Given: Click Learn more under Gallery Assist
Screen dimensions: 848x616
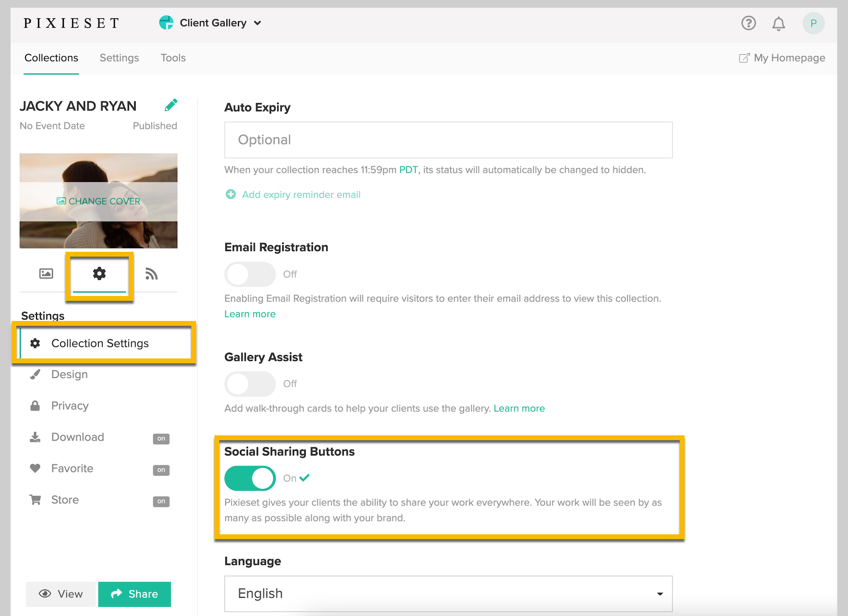Looking at the screenshot, I should tap(519, 408).
